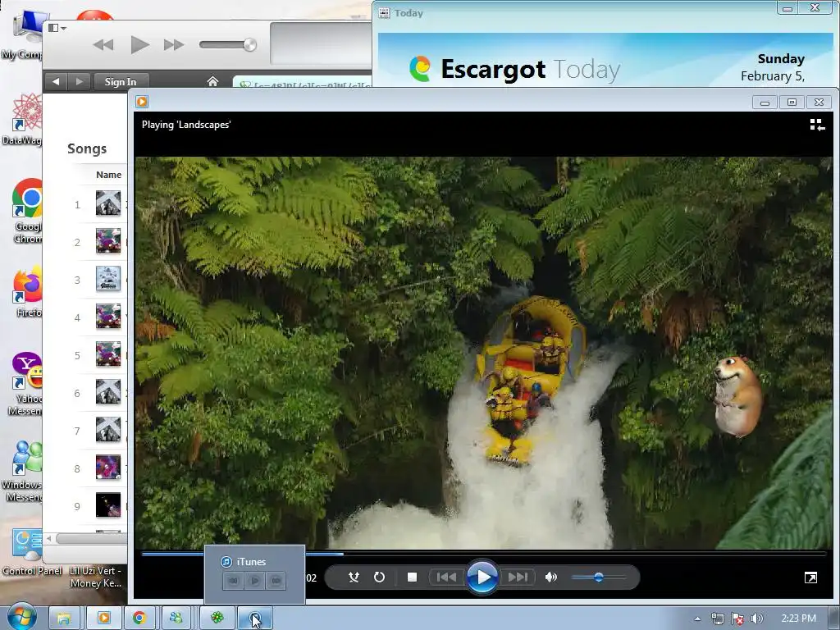Viewport: 840px width, 630px height.
Task: Open the iTunes window menu dropdown
Action: [x=57, y=28]
